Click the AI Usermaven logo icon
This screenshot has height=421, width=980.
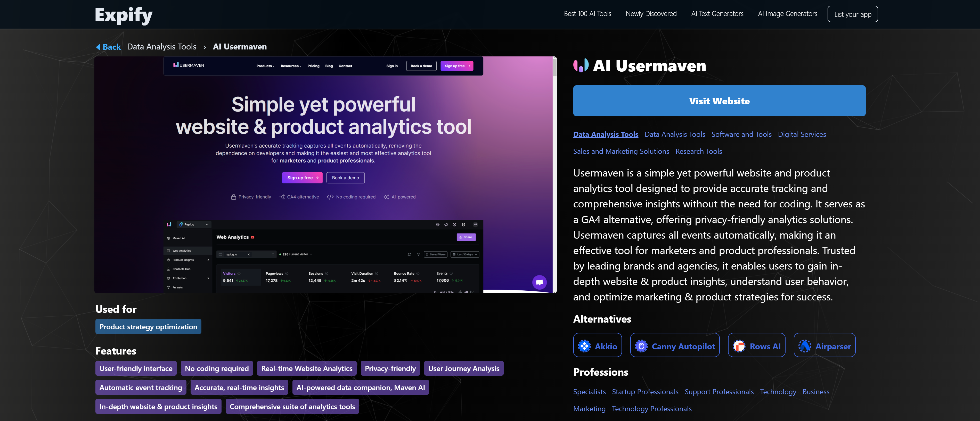(581, 65)
